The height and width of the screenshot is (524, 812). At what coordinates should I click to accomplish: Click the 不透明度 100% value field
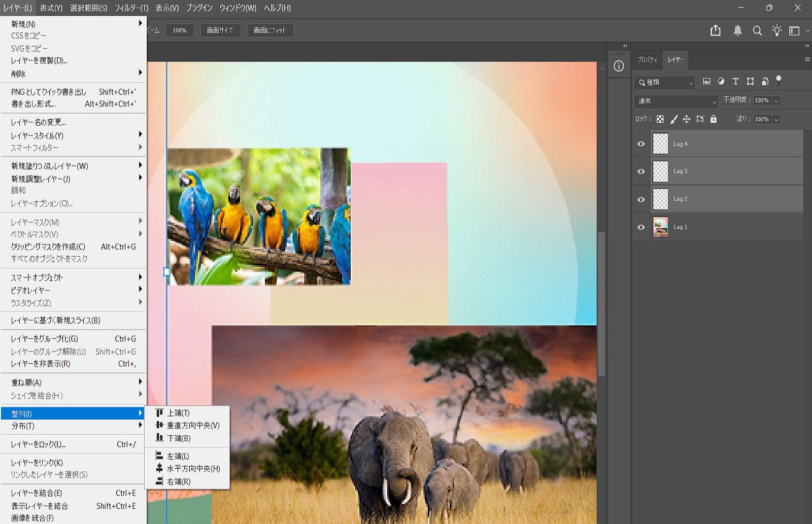(x=762, y=100)
